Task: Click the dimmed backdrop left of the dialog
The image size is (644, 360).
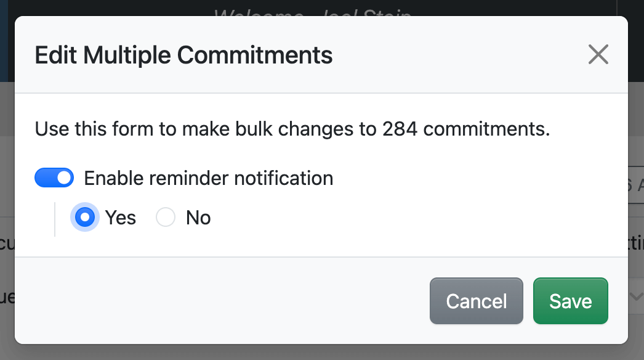Action: point(7,185)
